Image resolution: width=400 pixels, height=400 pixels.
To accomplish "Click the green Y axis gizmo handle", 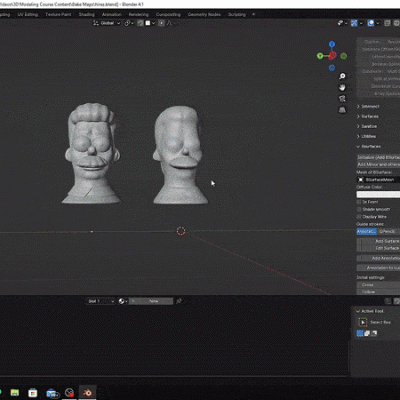I will [x=320, y=56].
